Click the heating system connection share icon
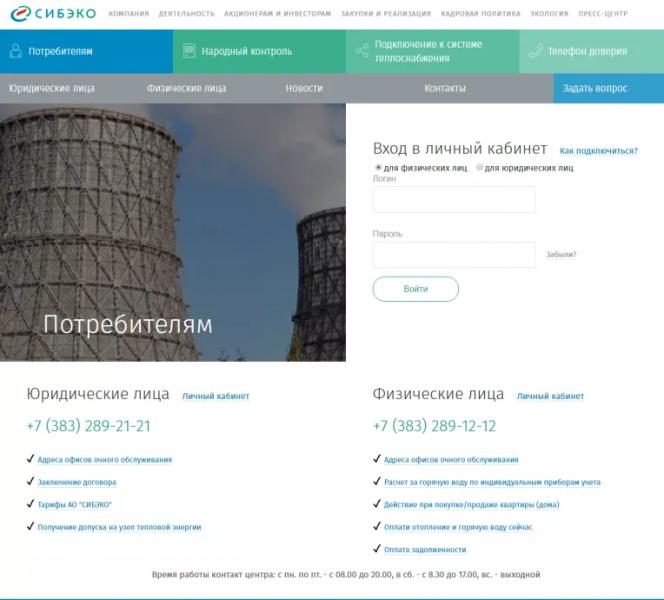Viewport: 664px width, 600px height. 361,51
